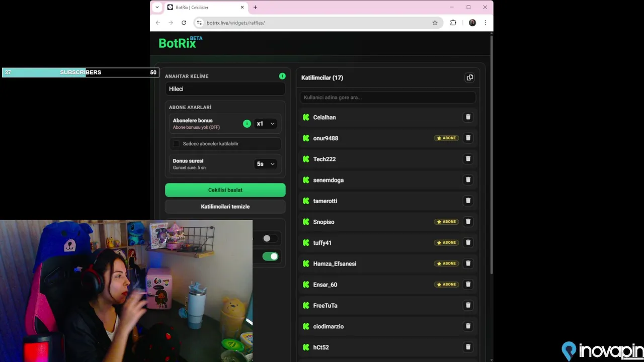Open Chrome tab search dropdown arrow
The image size is (644, 362).
(x=157, y=7)
